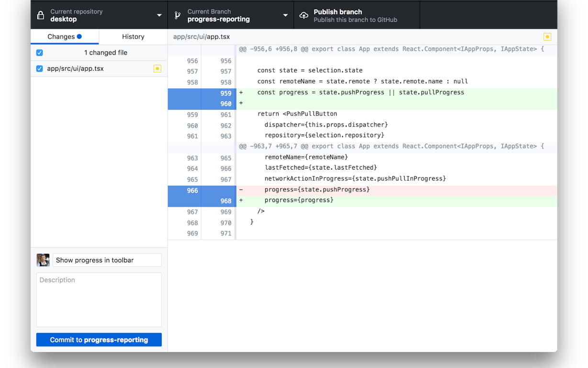This screenshot has height=368, width=588.
Task: Click the branch fork icon
Action: [x=177, y=15]
